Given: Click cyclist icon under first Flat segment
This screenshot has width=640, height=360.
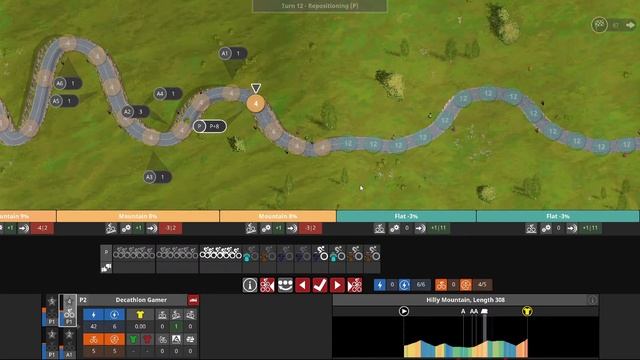Looking at the screenshot, I should (379, 229).
